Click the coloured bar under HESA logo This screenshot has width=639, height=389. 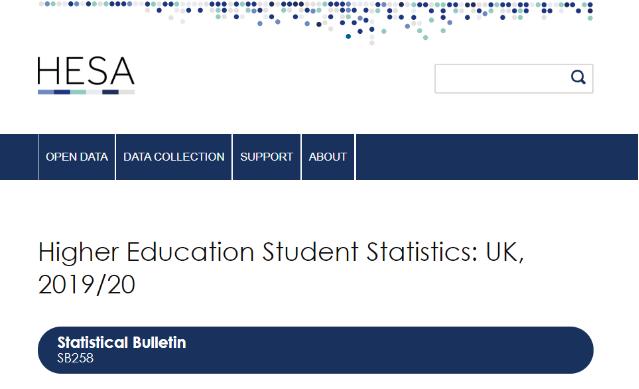tap(86, 92)
